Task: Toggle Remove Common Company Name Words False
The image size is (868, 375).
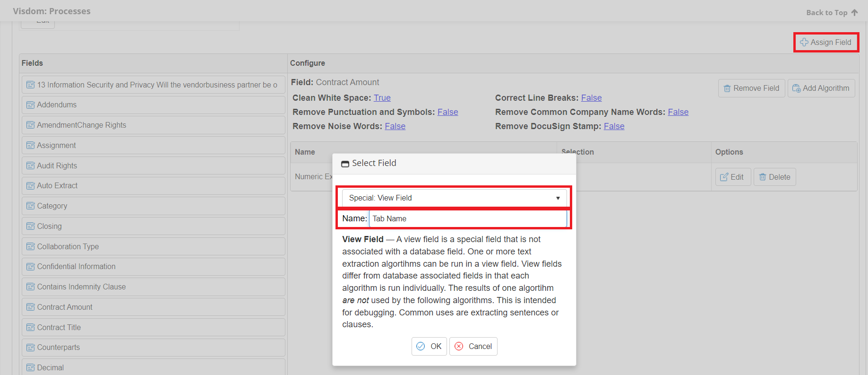Action: [678, 112]
